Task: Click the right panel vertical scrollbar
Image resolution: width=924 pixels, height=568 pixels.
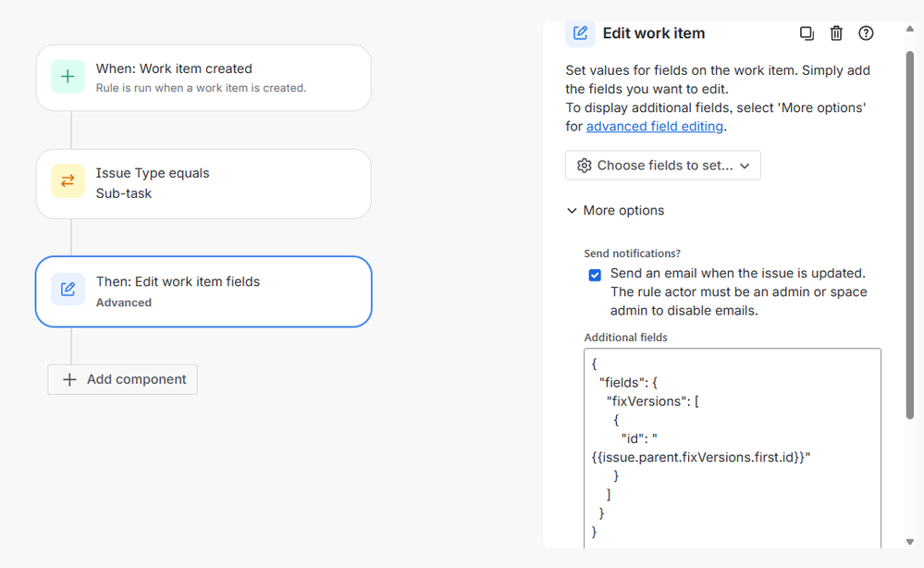Action: point(909,231)
